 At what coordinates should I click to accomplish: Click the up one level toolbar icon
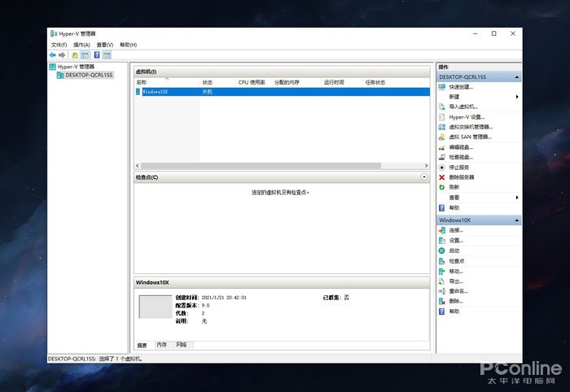pos(75,54)
